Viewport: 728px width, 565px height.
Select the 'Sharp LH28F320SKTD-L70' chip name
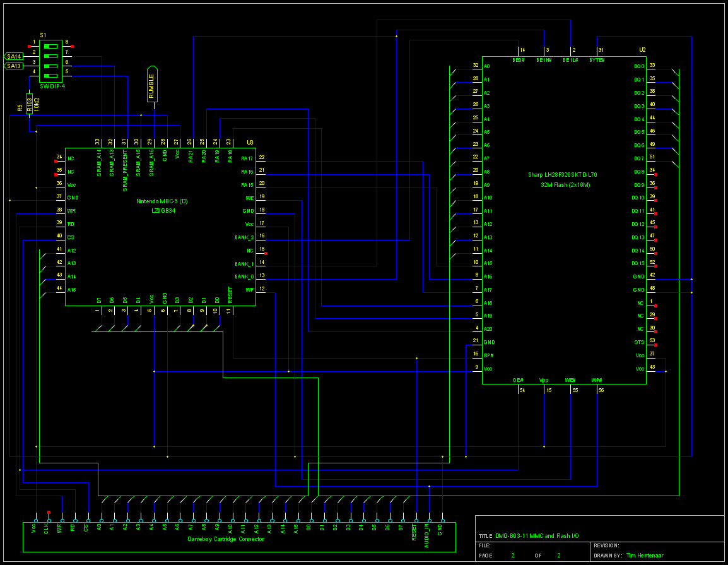562,175
